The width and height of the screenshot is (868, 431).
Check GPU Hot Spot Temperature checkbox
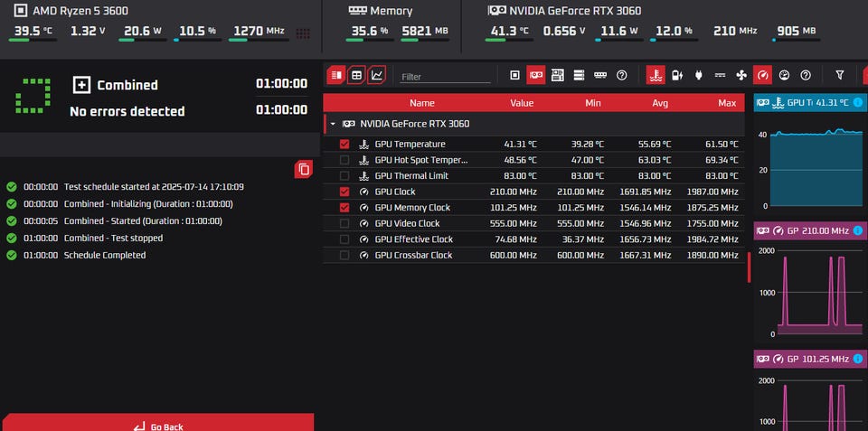344,160
